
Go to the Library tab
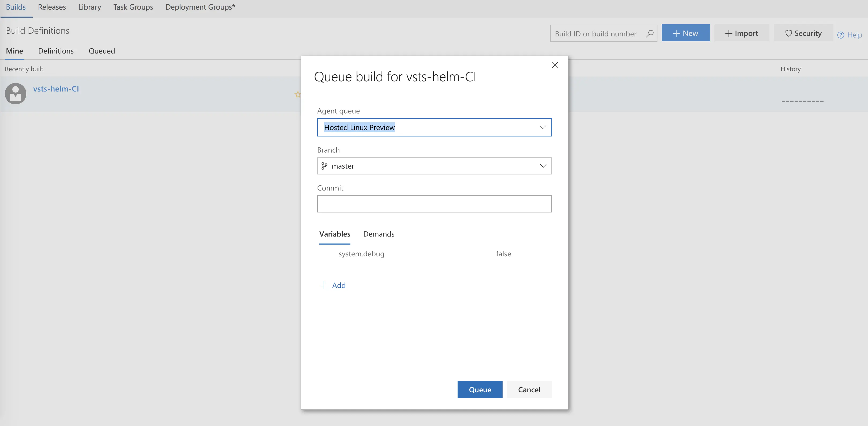pos(90,7)
